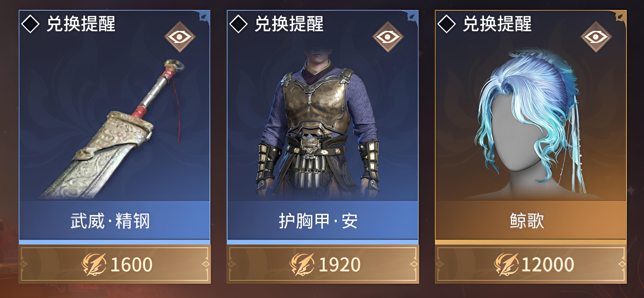Click the 鲸歌 item name label
644x298 pixels.
pos(527,221)
